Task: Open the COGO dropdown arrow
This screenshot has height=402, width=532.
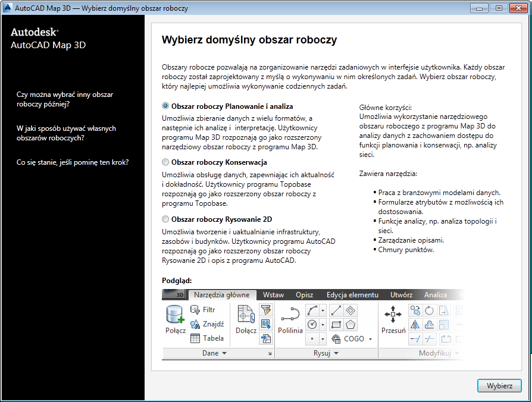Action: [x=371, y=339]
